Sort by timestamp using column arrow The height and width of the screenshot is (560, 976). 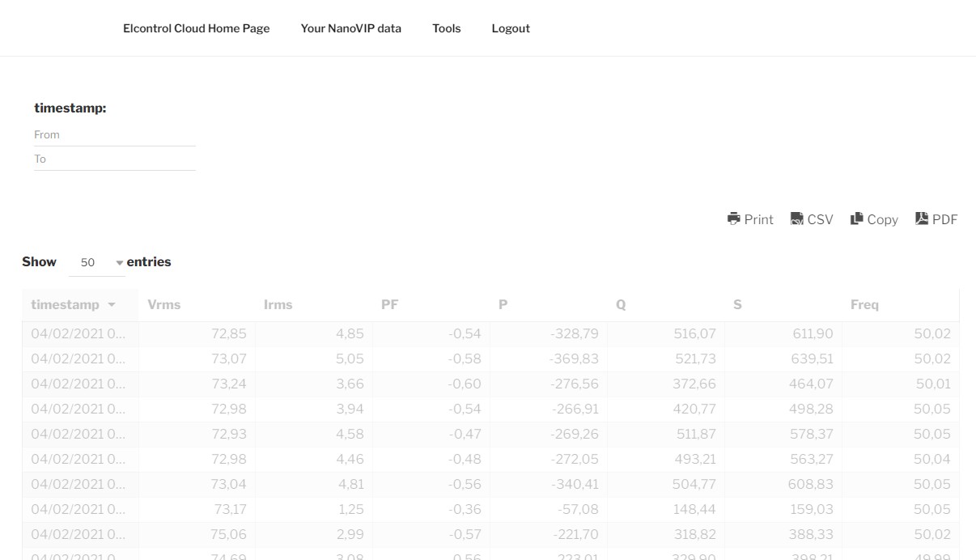tap(112, 305)
